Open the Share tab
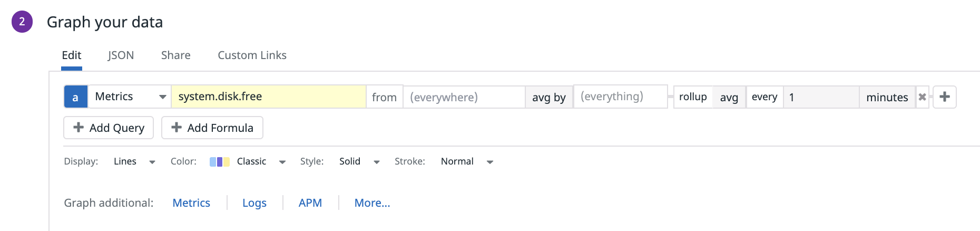Screen dimensions: 980x231 click(175, 55)
